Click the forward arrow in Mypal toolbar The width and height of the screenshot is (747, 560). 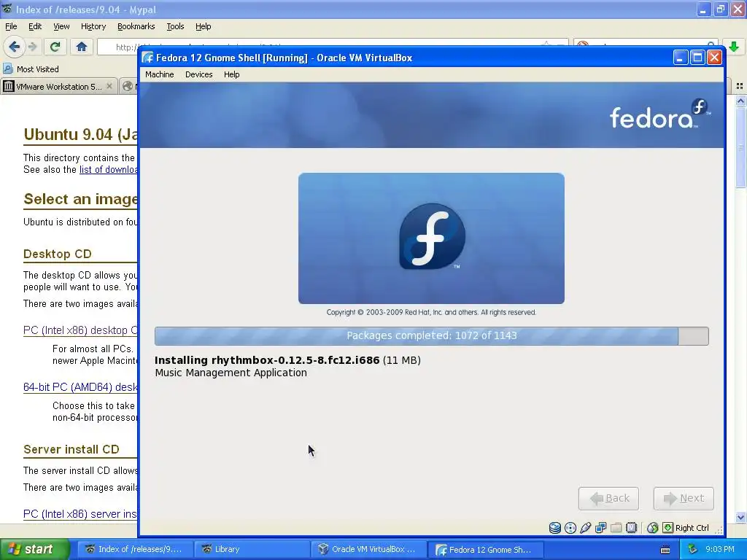[32, 47]
